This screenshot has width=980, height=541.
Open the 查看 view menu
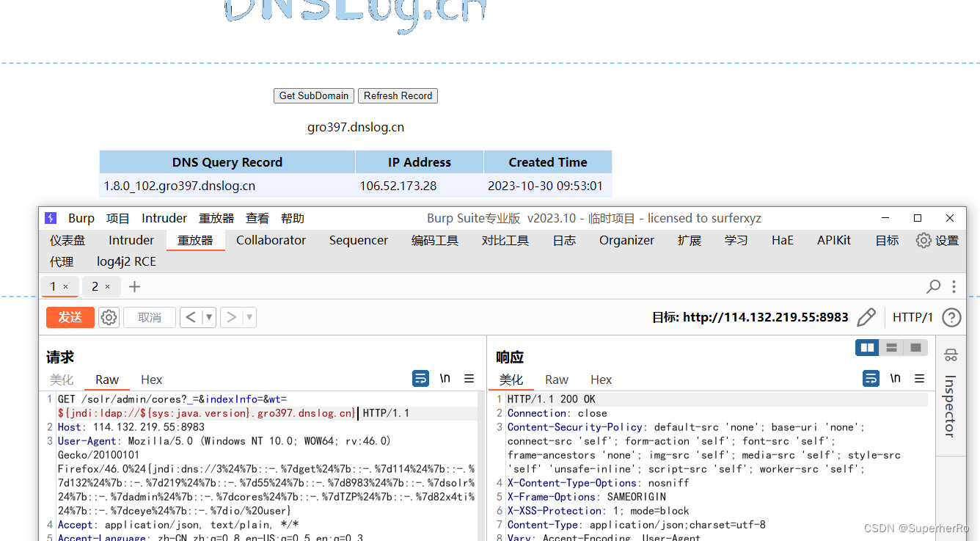[x=257, y=218]
